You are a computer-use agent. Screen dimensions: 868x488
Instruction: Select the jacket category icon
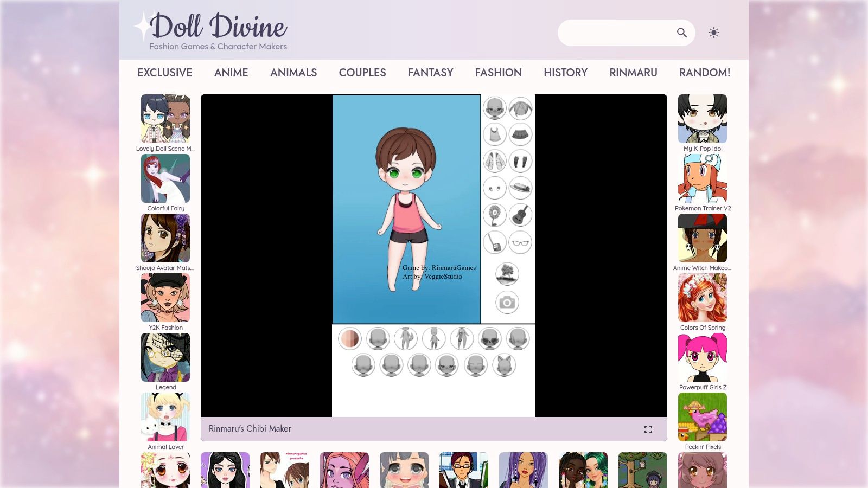click(x=494, y=161)
